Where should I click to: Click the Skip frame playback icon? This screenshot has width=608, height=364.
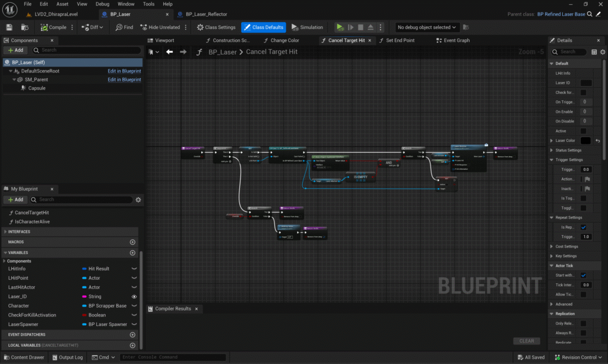pos(350,27)
